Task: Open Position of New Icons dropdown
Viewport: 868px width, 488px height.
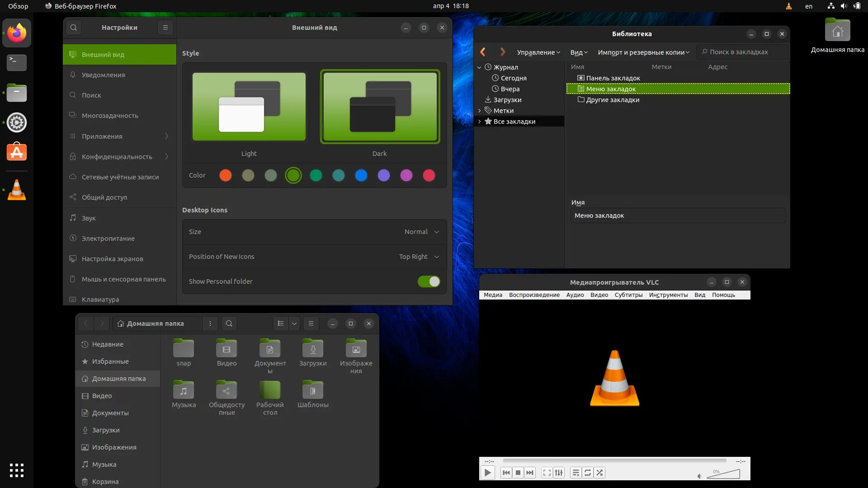Action: point(419,257)
